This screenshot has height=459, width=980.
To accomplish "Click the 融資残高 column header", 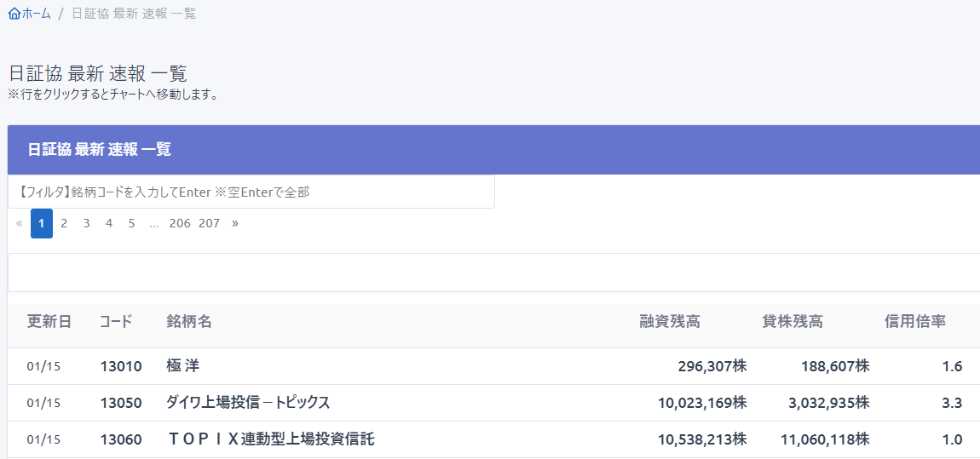I will 670,322.
